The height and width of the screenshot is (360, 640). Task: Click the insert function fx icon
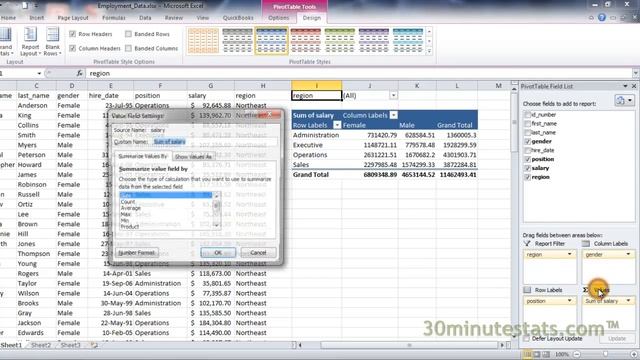click(80, 73)
